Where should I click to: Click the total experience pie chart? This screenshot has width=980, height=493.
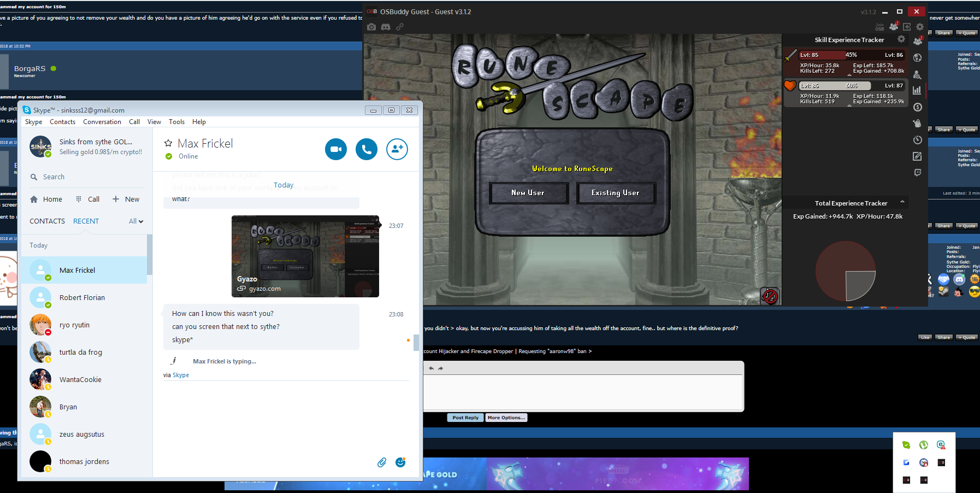[x=845, y=271]
